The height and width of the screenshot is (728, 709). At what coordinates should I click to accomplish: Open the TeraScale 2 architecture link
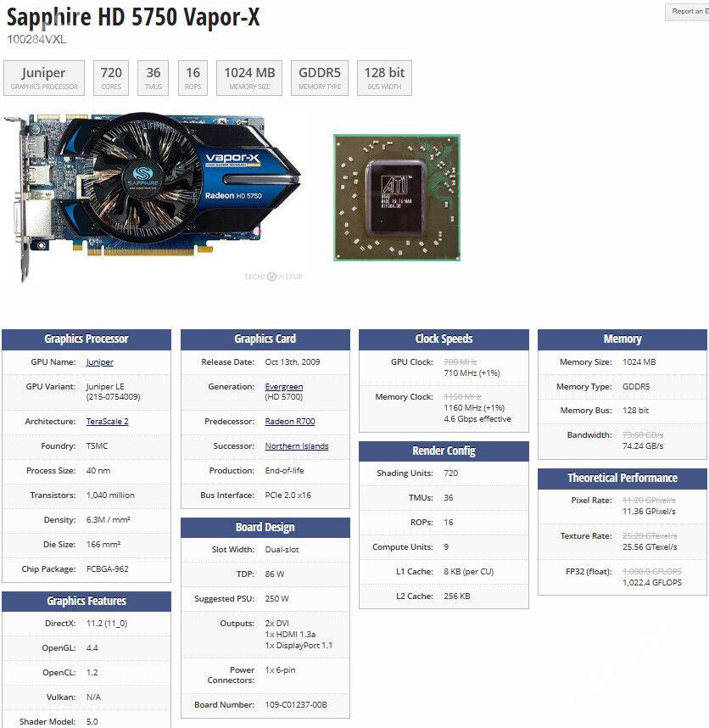coord(109,421)
